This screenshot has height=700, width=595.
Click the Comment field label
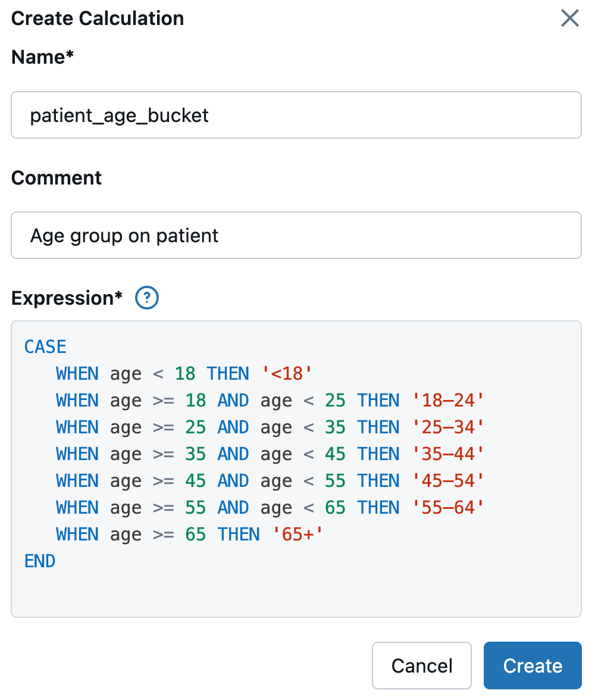(56, 177)
